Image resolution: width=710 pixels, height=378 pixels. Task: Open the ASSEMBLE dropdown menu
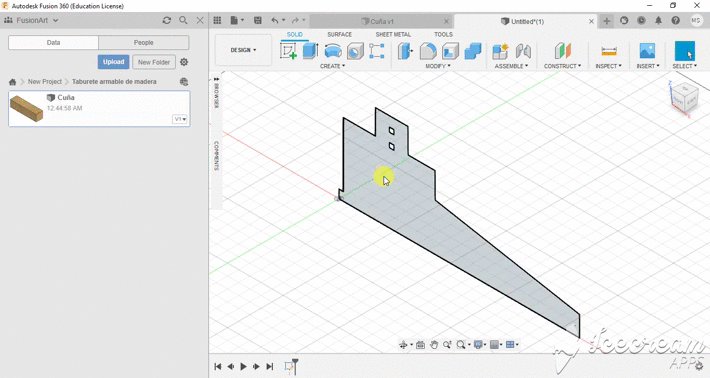coord(511,66)
